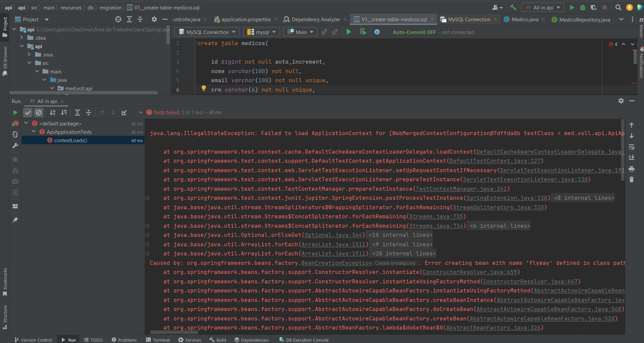
Task: Open BeanCreationException class link
Action: tap(336, 263)
